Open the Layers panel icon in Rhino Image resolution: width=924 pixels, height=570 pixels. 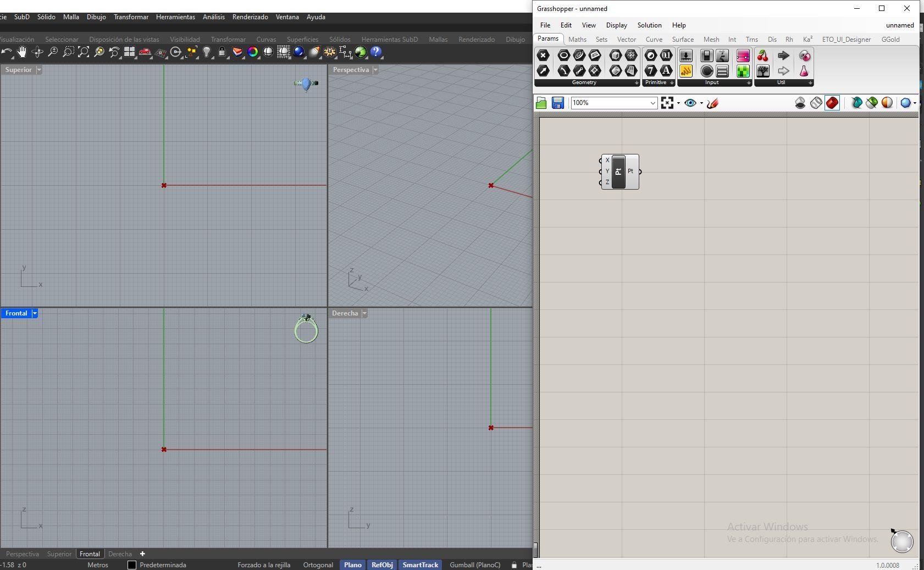[237, 52]
